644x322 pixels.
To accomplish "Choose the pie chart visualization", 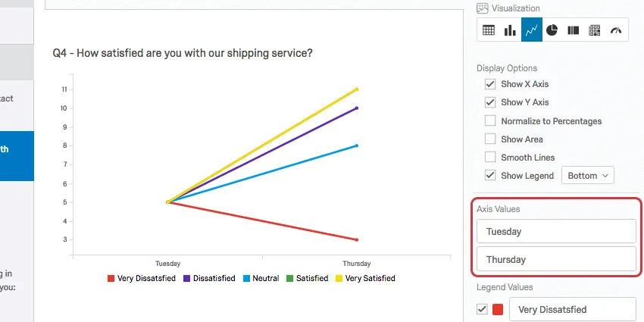I will click(x=552, y=30).
